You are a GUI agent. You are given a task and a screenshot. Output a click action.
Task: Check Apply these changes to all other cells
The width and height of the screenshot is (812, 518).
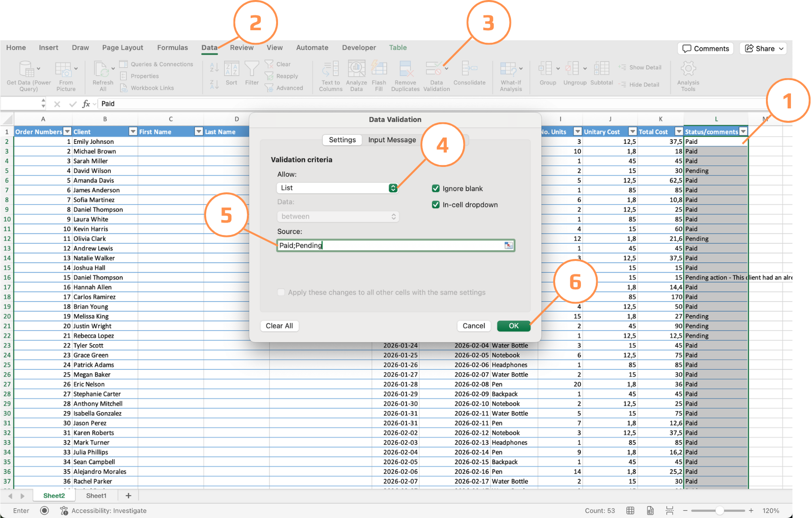click(281, 293)
